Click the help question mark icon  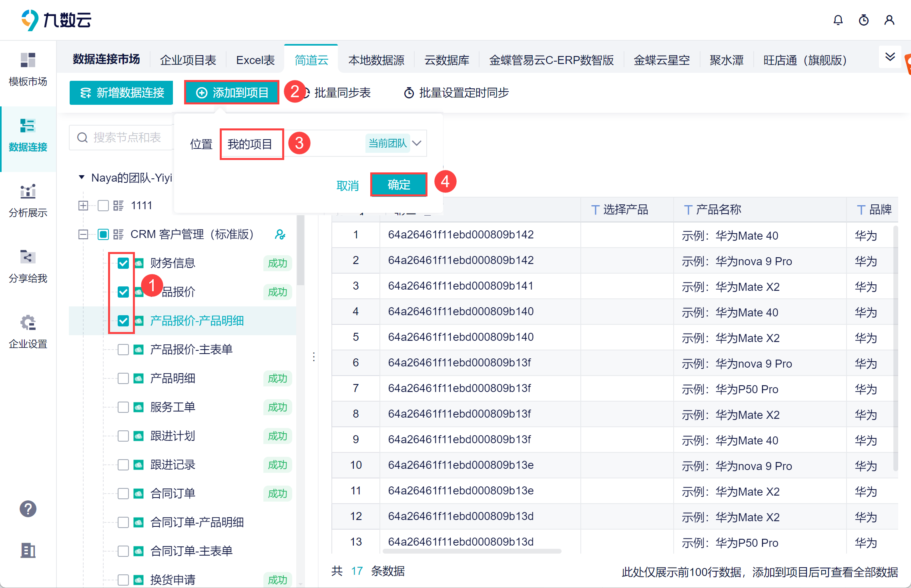pyautogui.click(x=28, y=509)
